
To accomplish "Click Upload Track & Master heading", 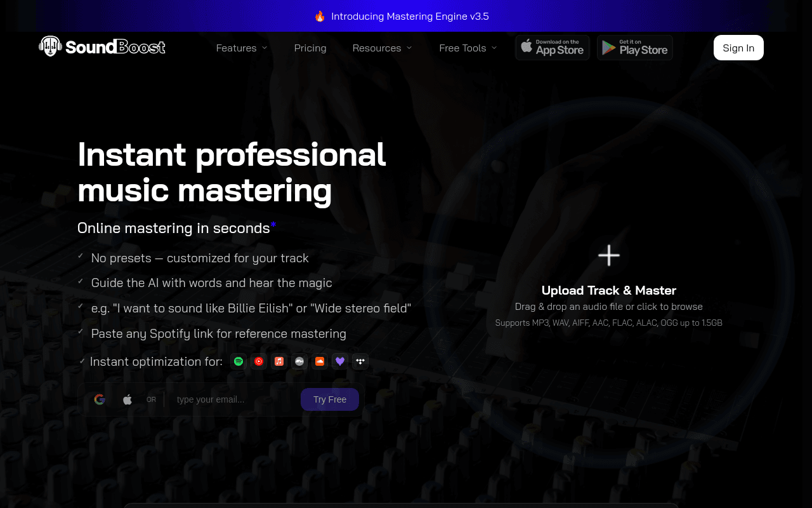I will pyautogui.click(x=609, y=290).
